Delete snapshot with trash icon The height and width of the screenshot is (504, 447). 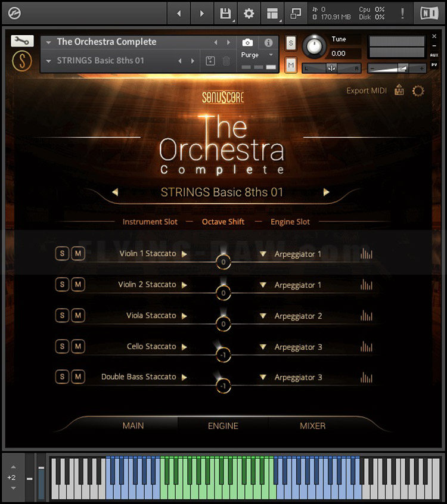pos(226,61)
